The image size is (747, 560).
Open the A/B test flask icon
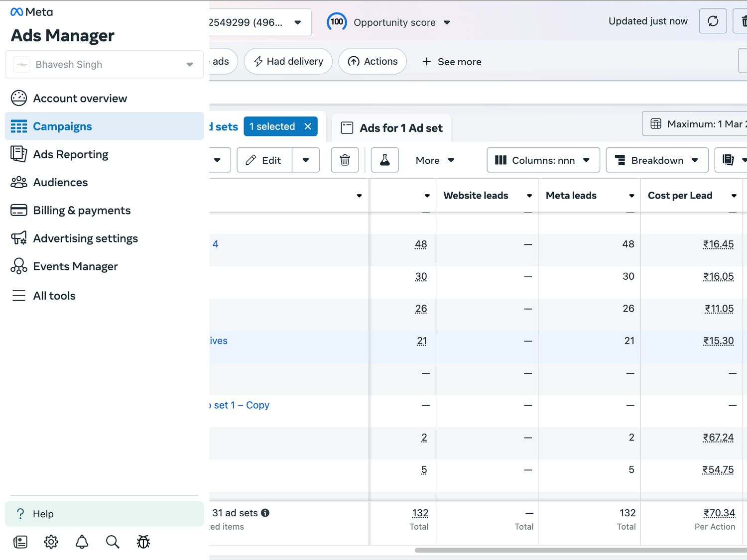384,160
